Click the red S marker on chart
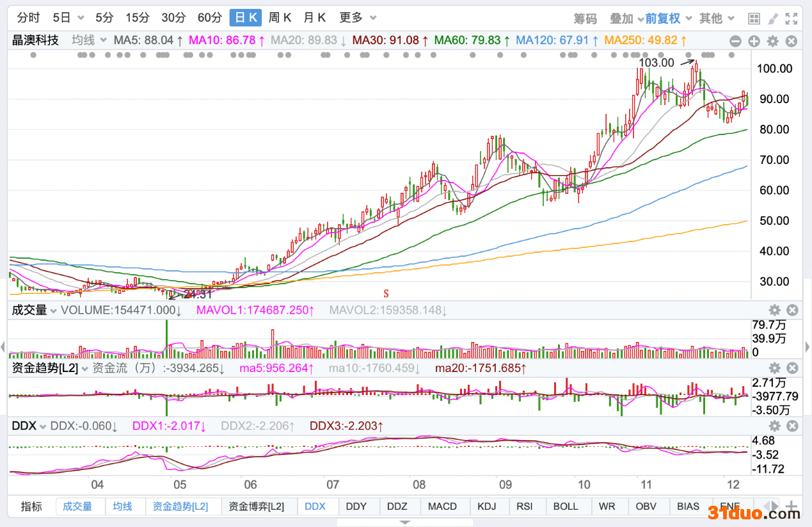This screenshot has height=527, width=812. 386,293
